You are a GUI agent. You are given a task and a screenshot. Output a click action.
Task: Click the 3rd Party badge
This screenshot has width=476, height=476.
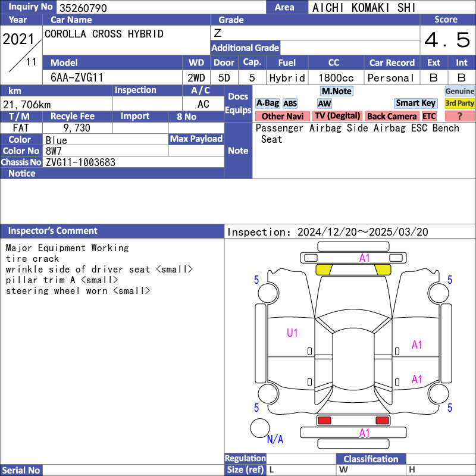point(459,104)
